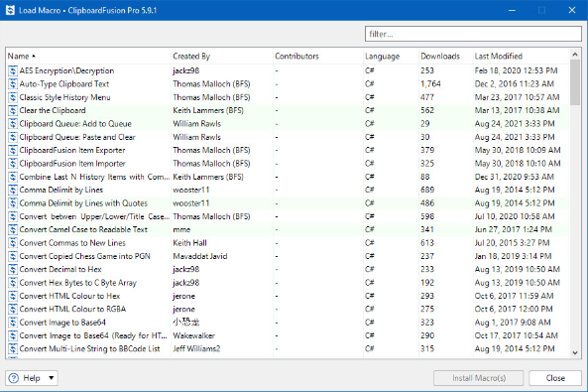The width and height of the screenshot is (588, 392).
Task: Click the Clipboard Queue: Paste and Clear icon
Action: point(13,137)
